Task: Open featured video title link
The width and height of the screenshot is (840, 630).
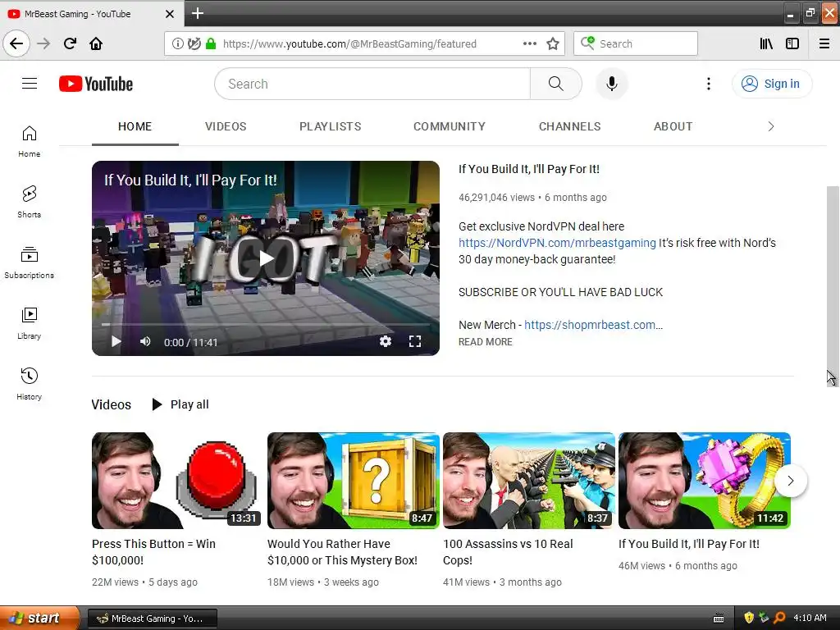Action: [x=529, y=169]
